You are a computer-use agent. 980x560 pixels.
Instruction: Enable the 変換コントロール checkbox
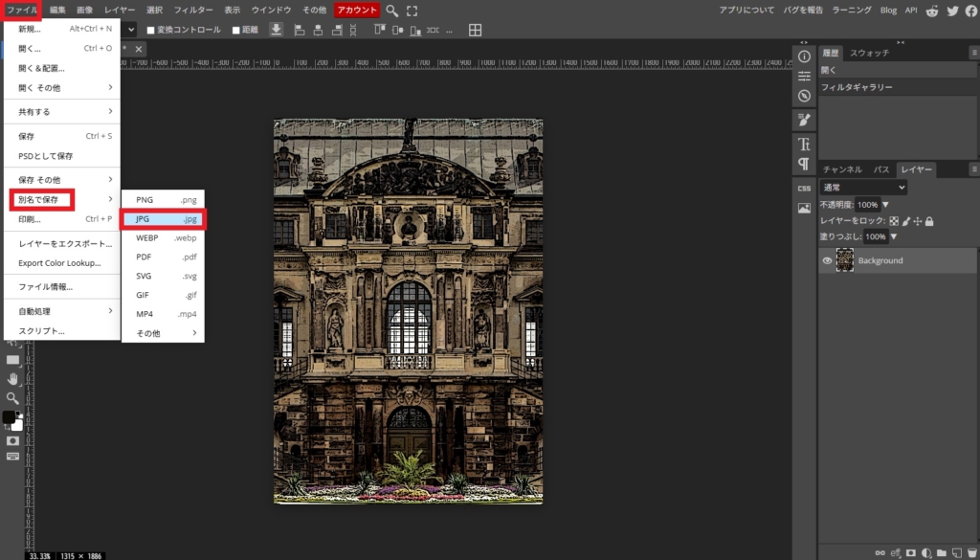(x=151, y=30)
